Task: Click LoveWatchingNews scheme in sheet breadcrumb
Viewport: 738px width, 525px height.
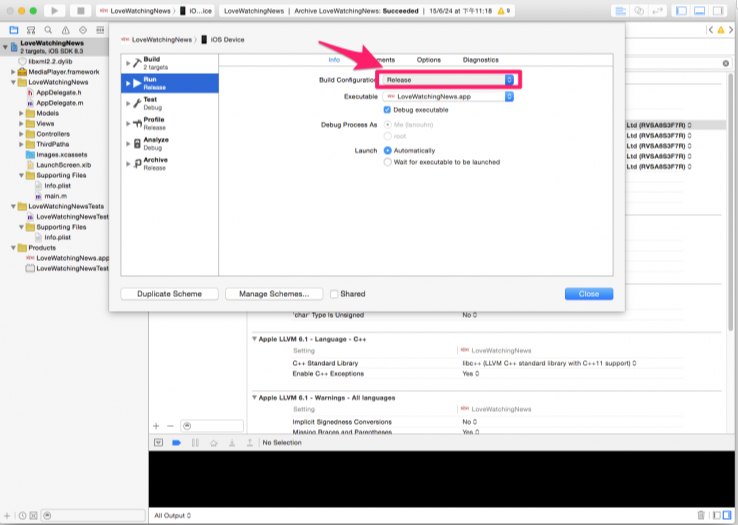Action: (x=157, y=40)
